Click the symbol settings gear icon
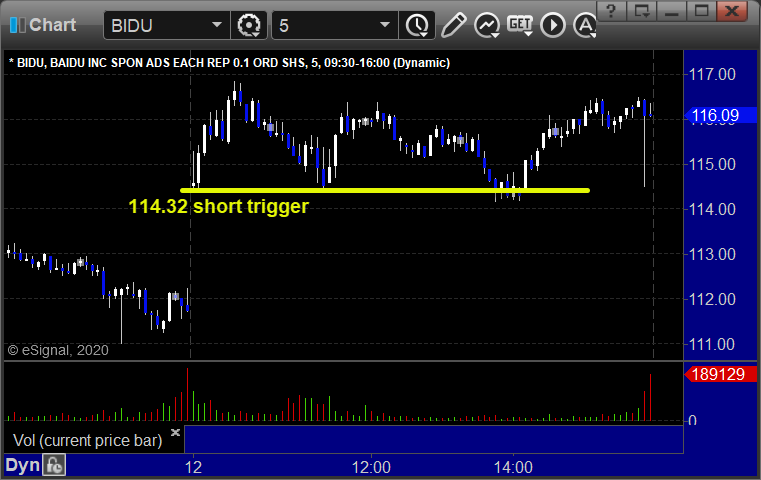 [x=249, y=25]
